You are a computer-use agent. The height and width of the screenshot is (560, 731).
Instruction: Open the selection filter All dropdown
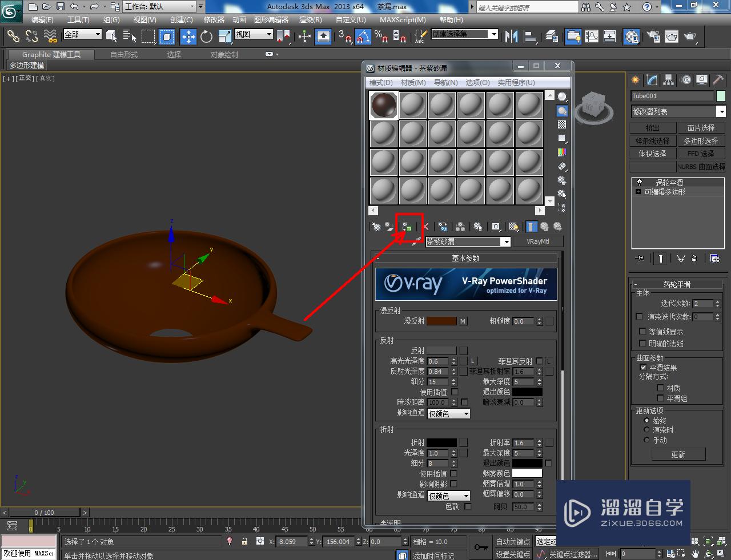[82, 34]
